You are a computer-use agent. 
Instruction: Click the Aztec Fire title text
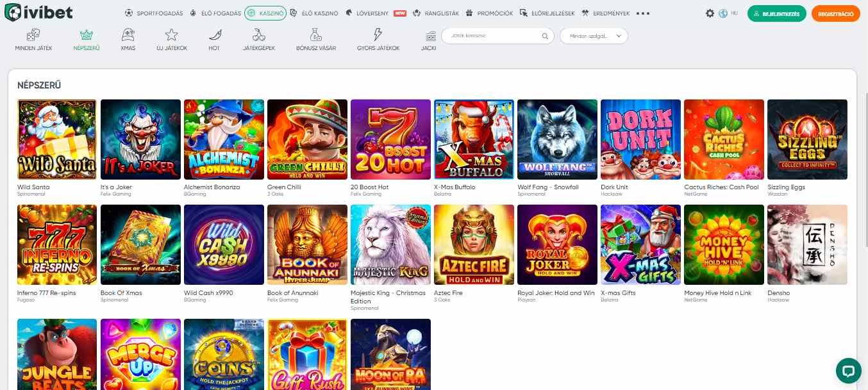tap(448, 292)
